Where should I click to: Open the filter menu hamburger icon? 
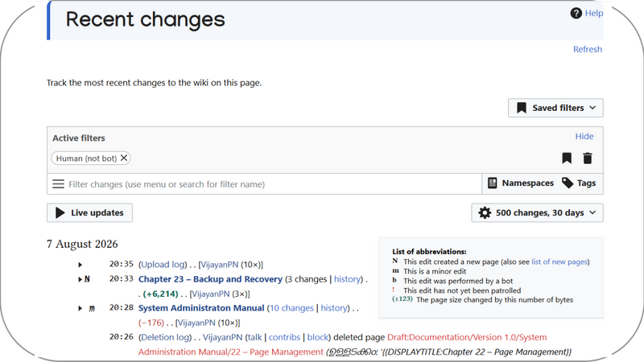click(x=58, y=184)
